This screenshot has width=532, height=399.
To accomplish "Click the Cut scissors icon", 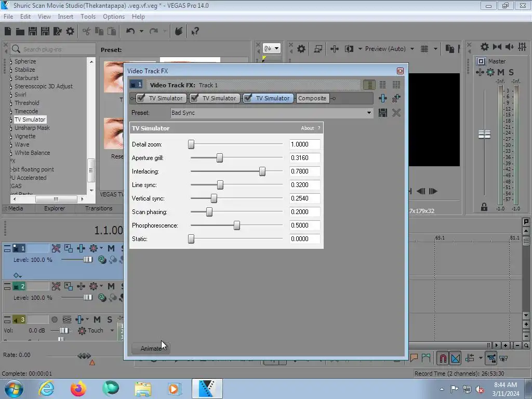I will point(87,32).
